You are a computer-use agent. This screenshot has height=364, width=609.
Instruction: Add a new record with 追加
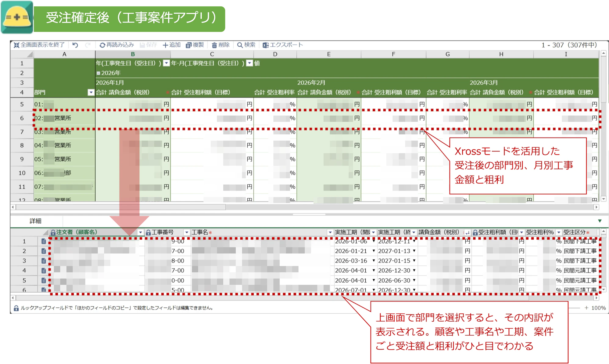click(171, 45)
